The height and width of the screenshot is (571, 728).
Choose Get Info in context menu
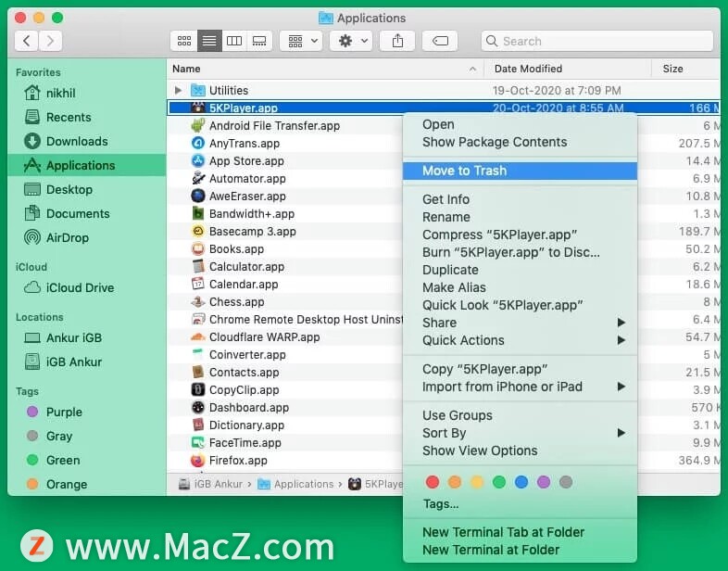[520, 199]
